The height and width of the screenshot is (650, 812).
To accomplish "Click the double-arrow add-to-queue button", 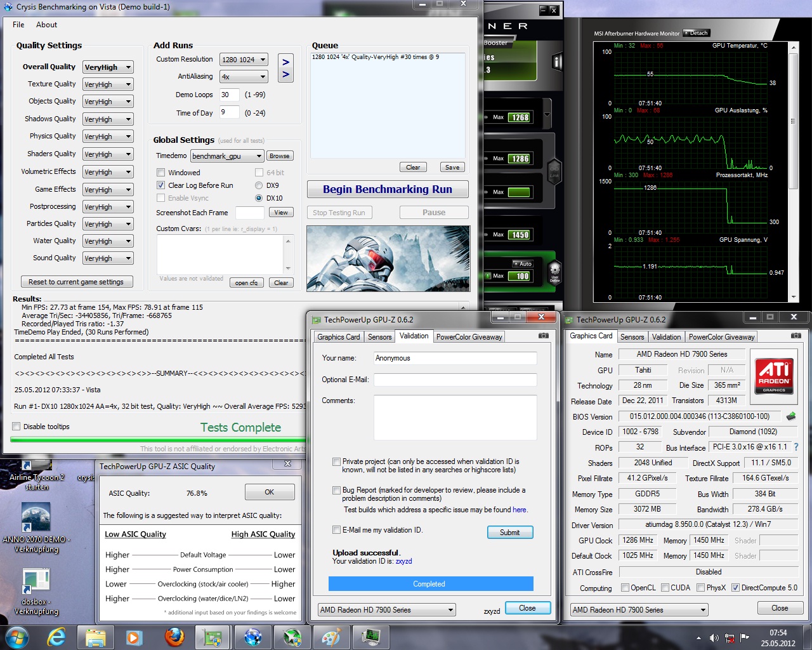I will pos(285,68).
